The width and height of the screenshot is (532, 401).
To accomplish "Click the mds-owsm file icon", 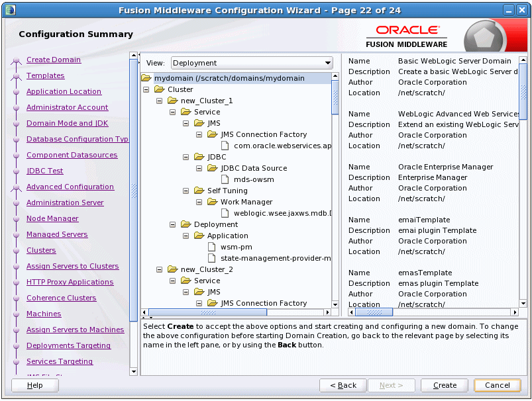I will coord(225,179).
